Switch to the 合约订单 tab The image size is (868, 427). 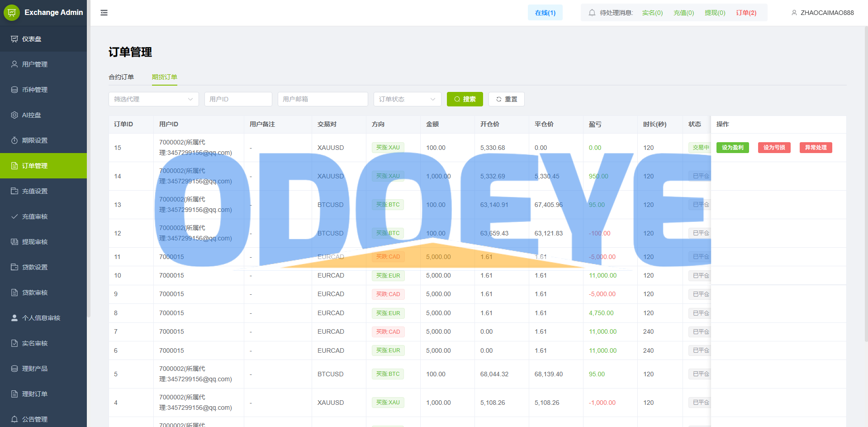[121, 77]
